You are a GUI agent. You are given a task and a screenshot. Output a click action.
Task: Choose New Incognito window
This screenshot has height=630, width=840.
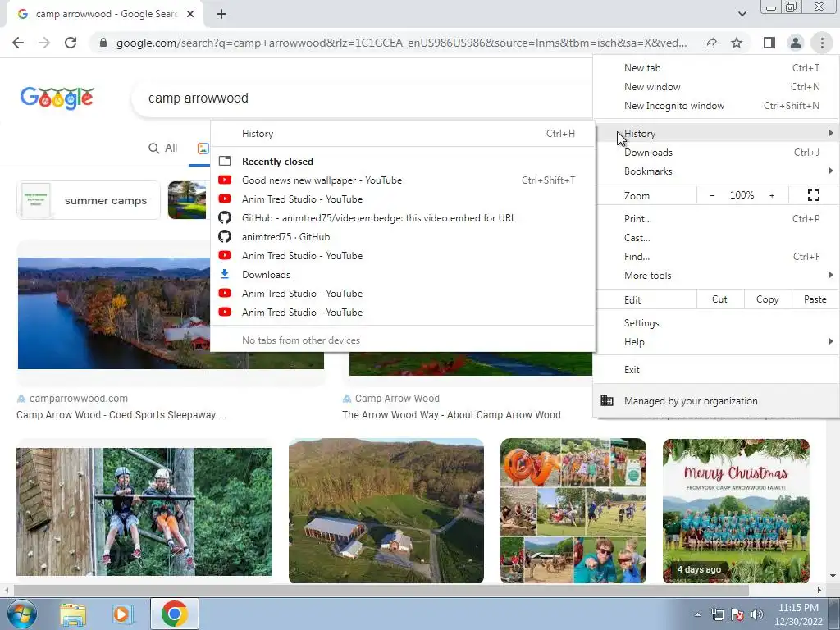click(x=716, y=106)
